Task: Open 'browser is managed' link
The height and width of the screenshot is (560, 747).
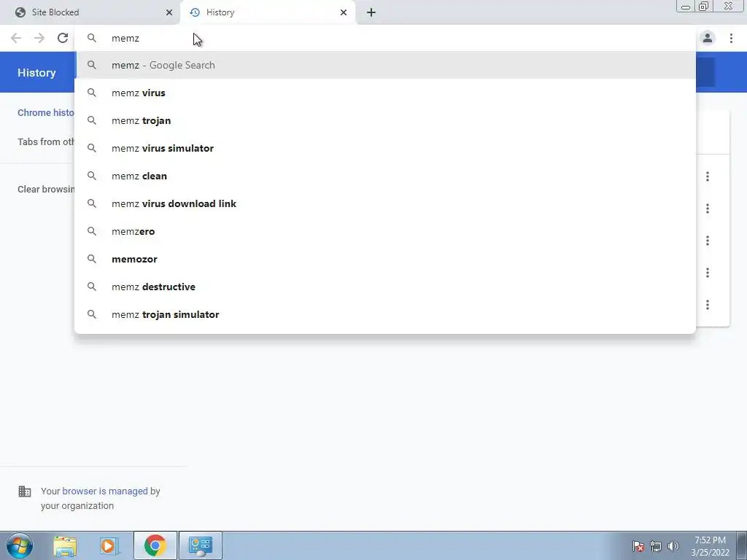Action: (x=105, y=491)
